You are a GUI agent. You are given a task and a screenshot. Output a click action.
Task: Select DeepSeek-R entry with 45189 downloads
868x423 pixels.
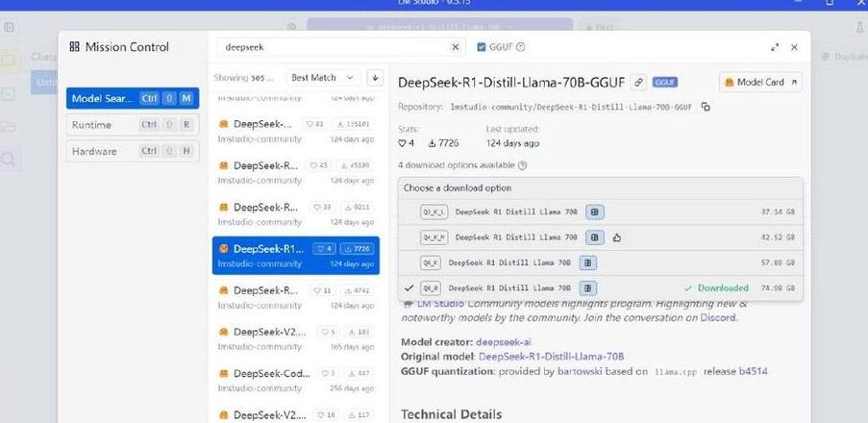296,172
